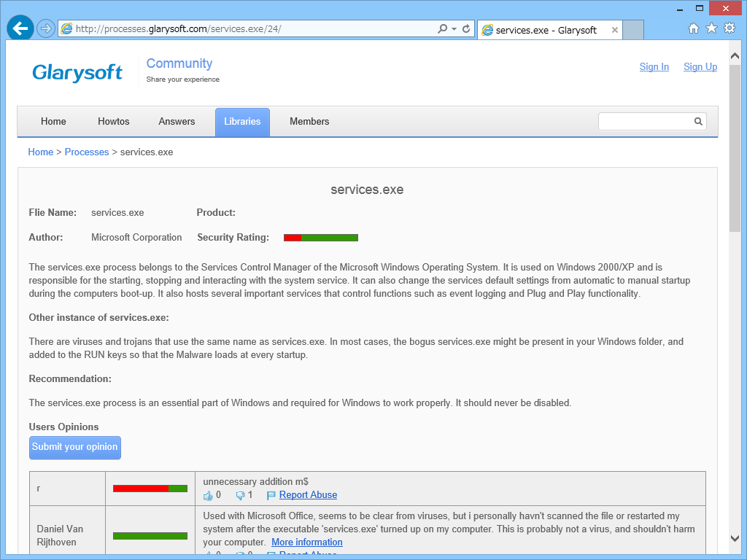747x560 pixels.
Task: Click the Microsoft Corporation author text
Action: [x=136, y=237]
